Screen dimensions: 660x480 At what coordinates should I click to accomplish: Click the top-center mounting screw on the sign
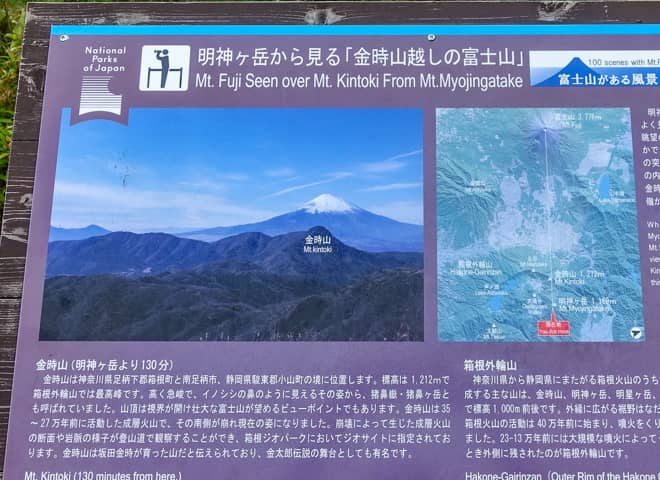coord(431,37)
